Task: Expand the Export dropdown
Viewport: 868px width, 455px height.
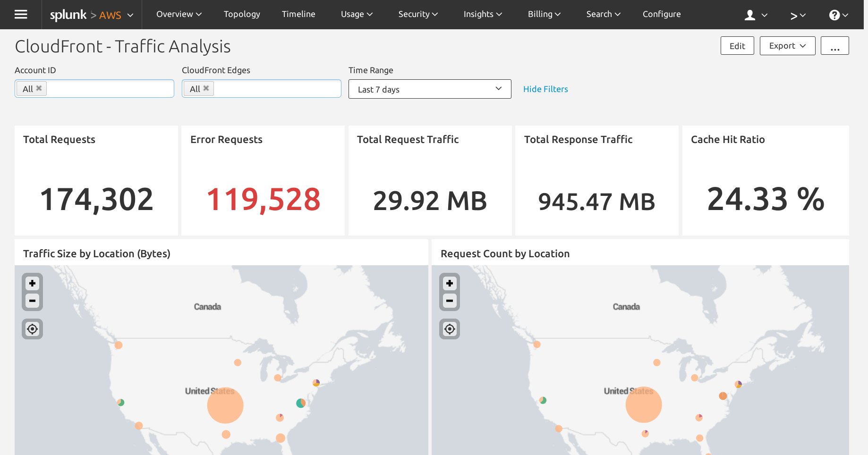Action: (x=787, y=46)
